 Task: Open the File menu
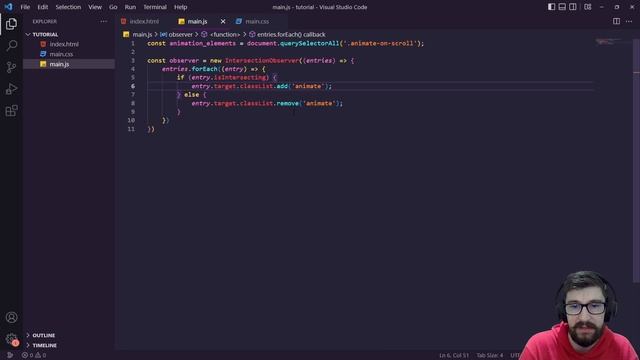tap(25, 7)
